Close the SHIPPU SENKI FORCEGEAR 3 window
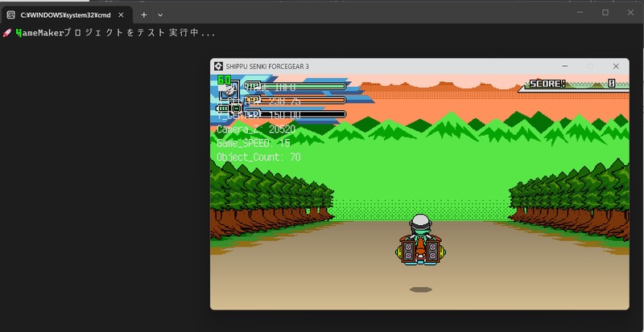The height and width of the screenshot is (332, 644). (616, 66)
